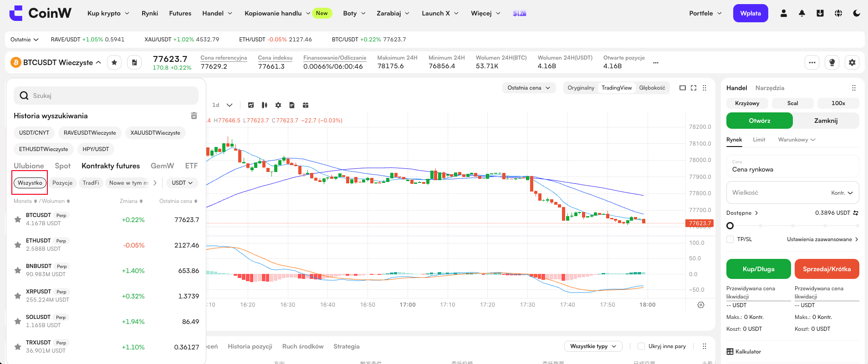Select the RAVEUSDTWieczyste history chip
This screenshot has height=364, width=868.
[90, 133]
